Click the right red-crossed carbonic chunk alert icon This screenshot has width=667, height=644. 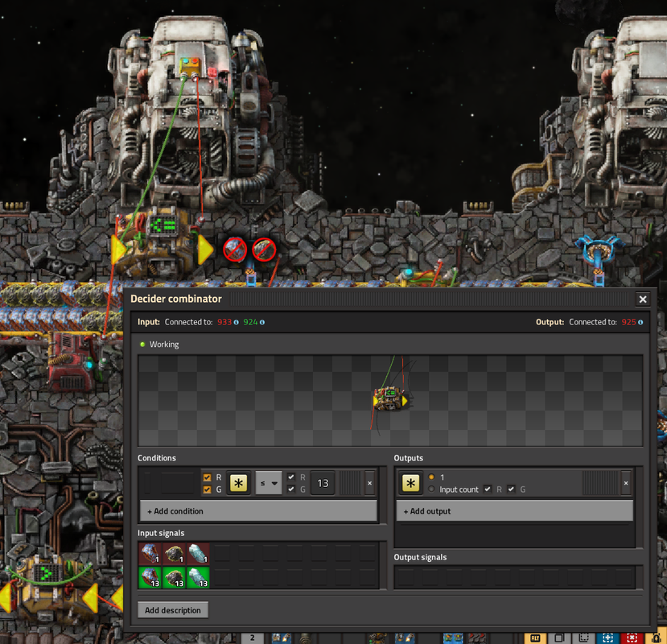coord(264,250)
